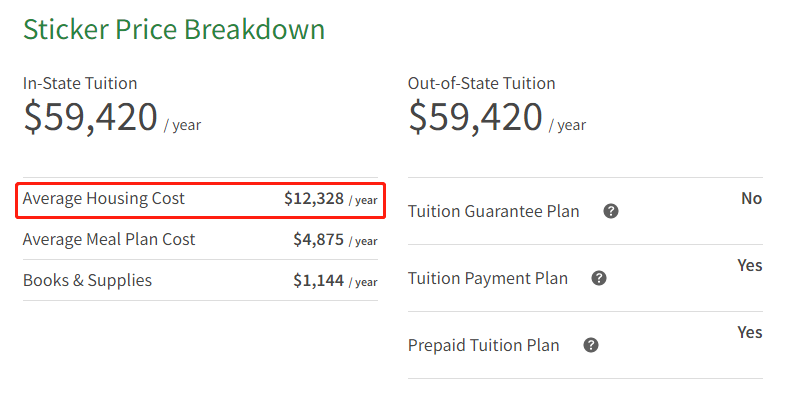Screen dimensions: 785x399
Task: Click the Prepaid Tuition Plan text
Action: 484,345
